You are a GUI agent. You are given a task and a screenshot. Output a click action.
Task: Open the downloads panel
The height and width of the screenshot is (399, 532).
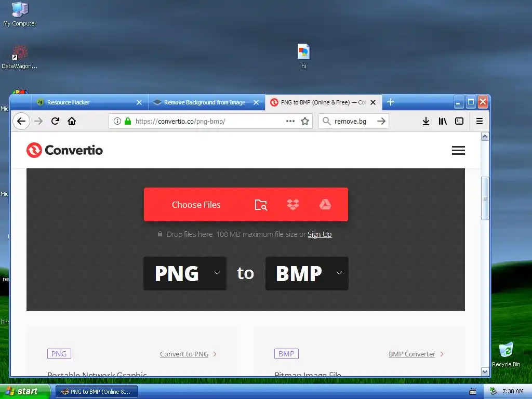426,121
